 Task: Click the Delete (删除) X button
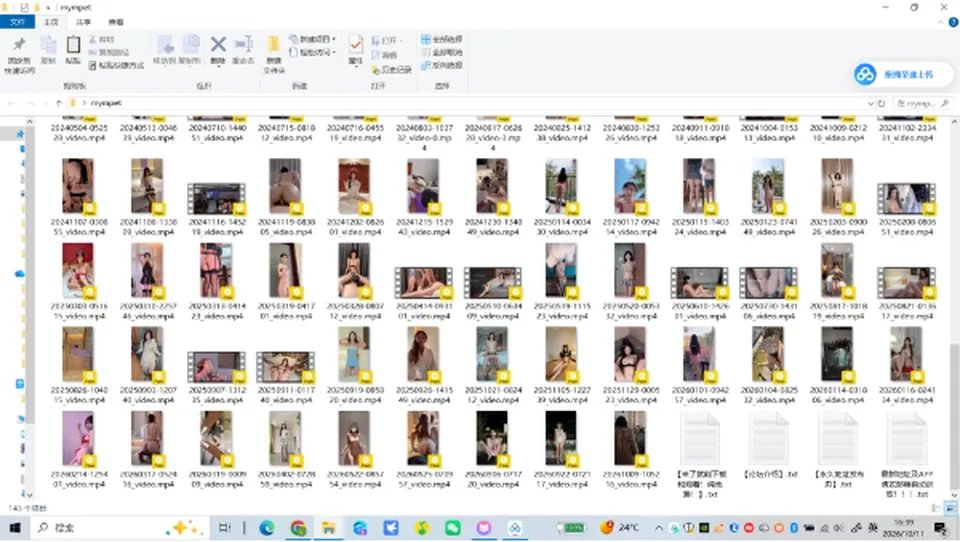point(218,45)
